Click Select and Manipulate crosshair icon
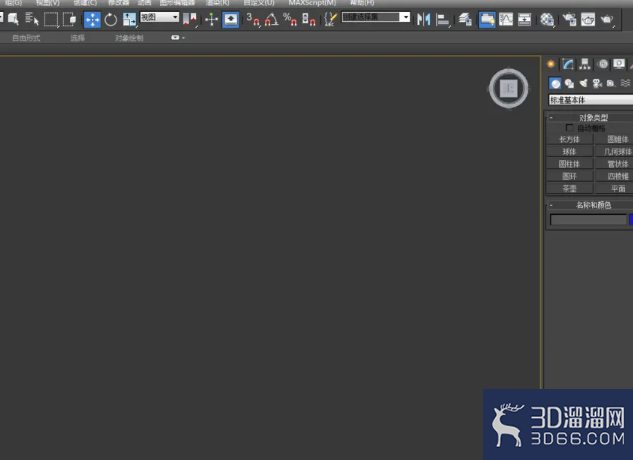The image size is (633, 460). 212,19
